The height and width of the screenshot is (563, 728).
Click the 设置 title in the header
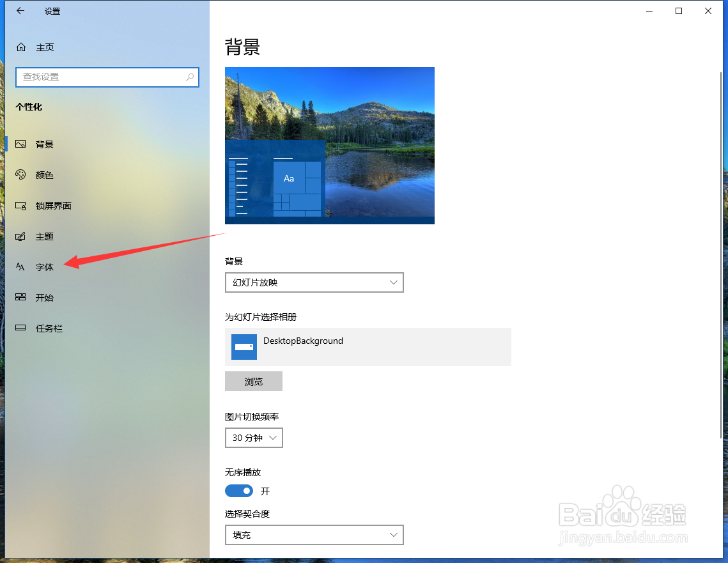52,10
